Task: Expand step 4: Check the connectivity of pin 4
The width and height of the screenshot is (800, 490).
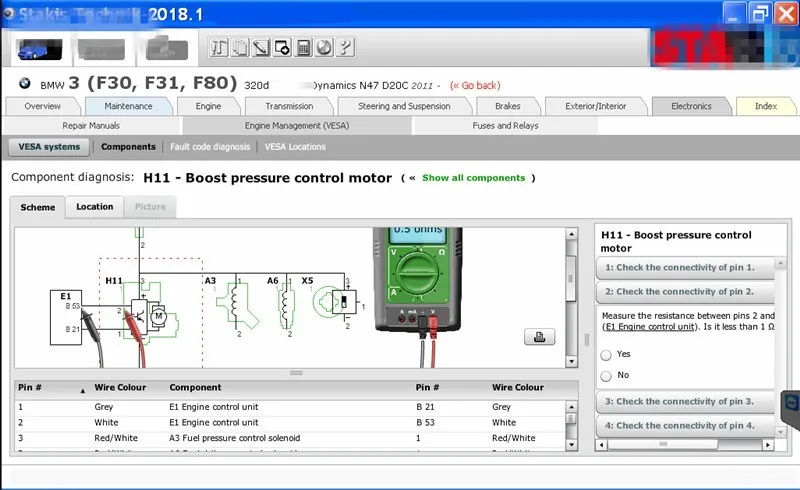Action: [685, 426]
